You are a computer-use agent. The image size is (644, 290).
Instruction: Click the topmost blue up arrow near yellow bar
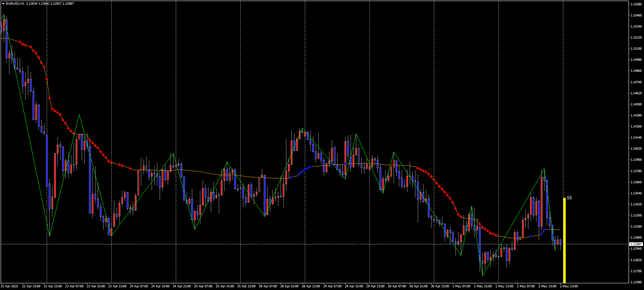[544, 230]
